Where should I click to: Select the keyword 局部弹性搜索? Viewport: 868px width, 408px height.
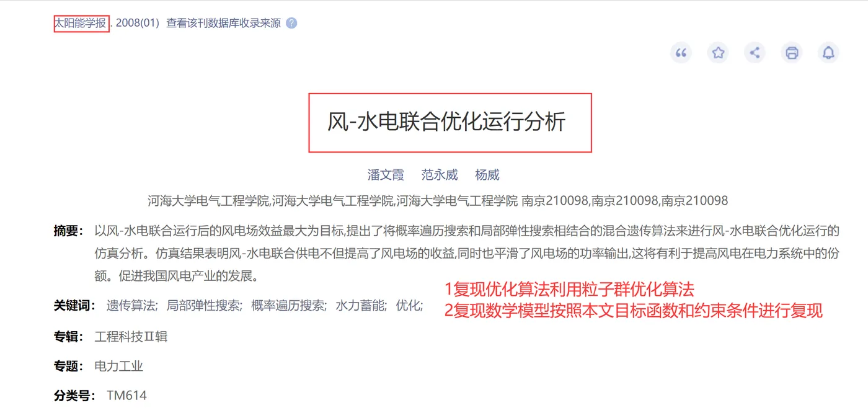click(x=205, y=306)
